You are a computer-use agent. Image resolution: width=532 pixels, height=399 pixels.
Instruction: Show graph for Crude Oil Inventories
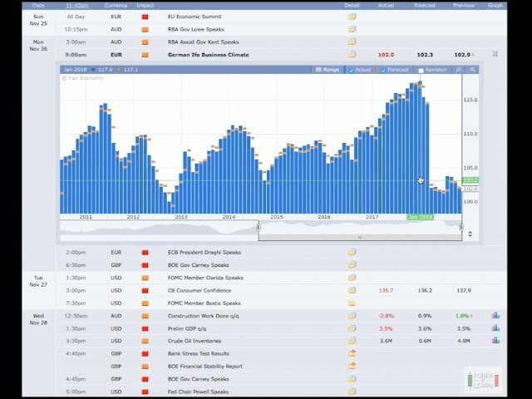point(495,341)
